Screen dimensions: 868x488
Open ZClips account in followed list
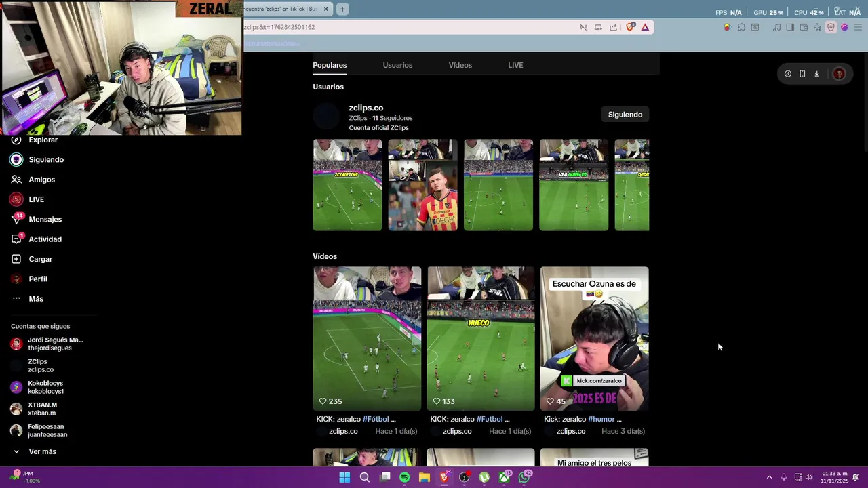click(33, 365)
